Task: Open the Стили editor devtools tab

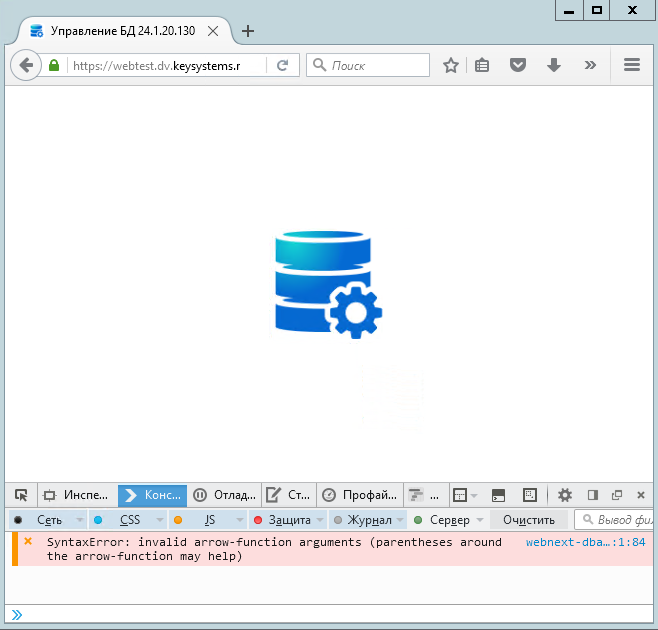Action: (288, 495)
